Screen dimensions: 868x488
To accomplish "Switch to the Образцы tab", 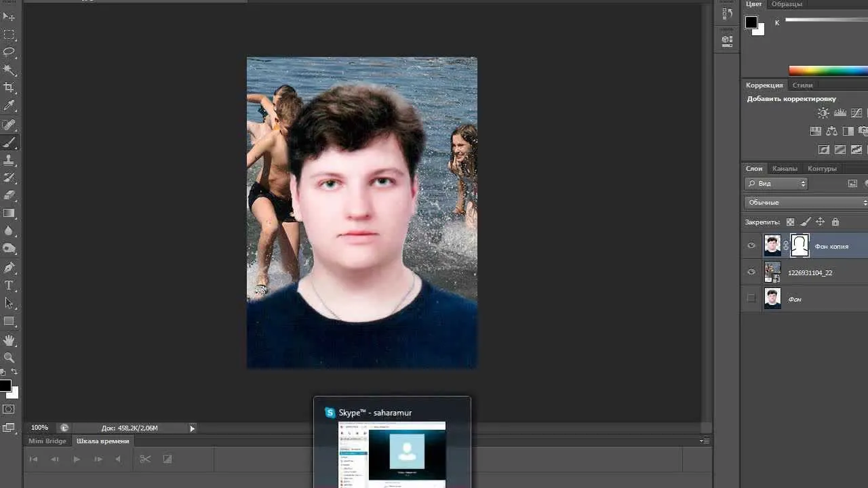I will tap(787, 4).
